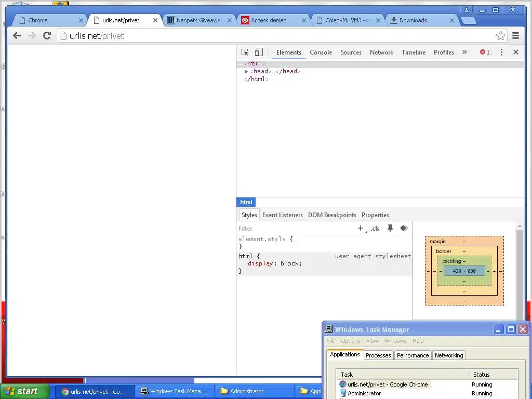Click the block value in html rule
The image size is (532, 399).
coord(289,263)
